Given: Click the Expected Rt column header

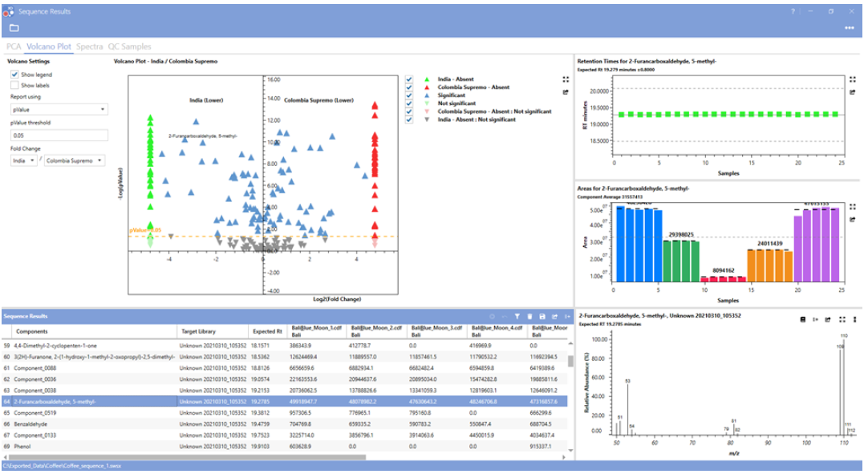Looking at the screenshot, I should pyautogui.click(x=267, y=331).
